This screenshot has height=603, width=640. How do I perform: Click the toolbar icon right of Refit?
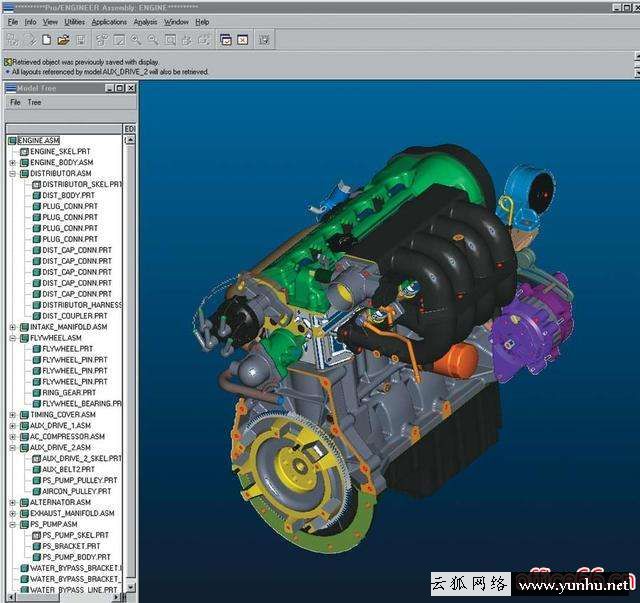(187, 40)
